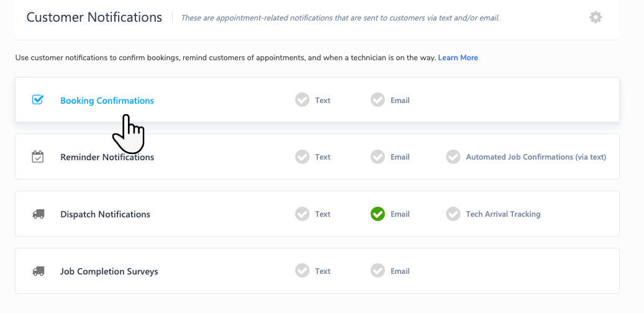Toggle Text for Booking Confirmations
Image resolution: width=644 pixels, height=313 pixels.
pos(302,100)
